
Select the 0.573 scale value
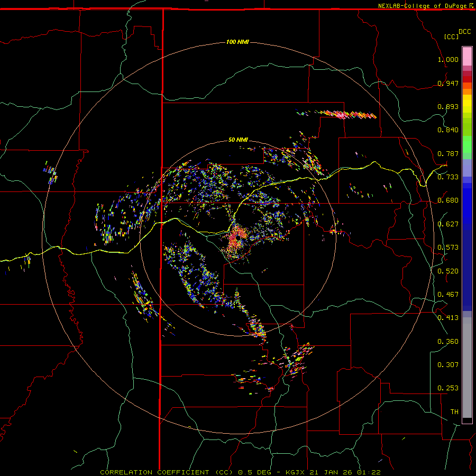click(448, 248)
